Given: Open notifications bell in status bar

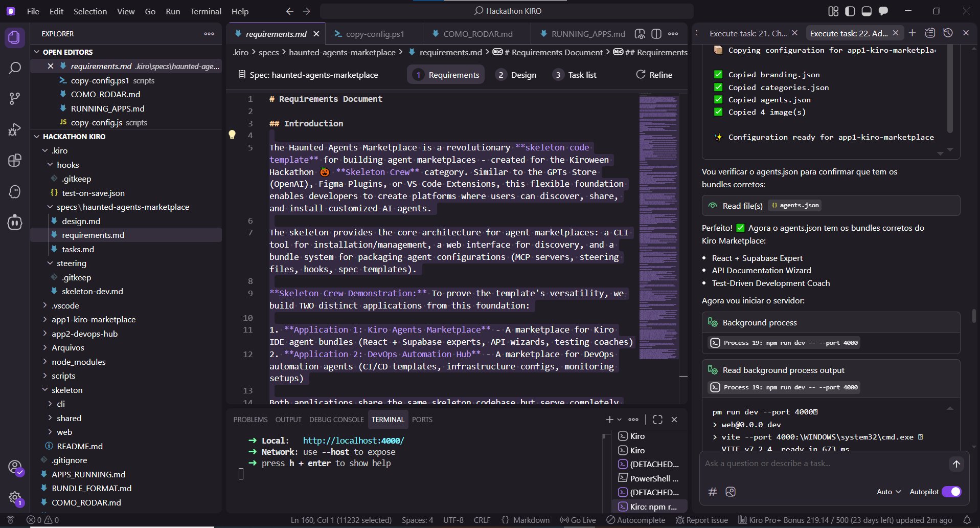Looking at the screenshot, I should [x=967, y=520].
